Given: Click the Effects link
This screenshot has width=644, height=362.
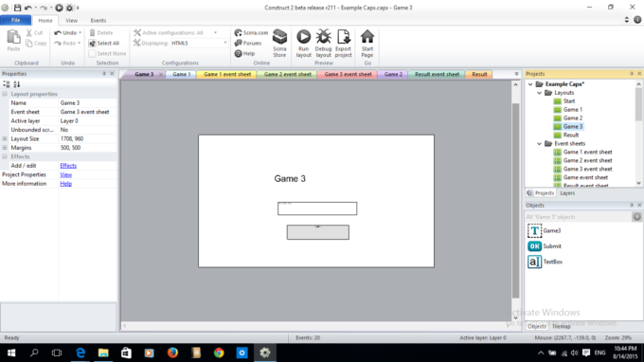Looking at the screenshot, I should point(68,166).
